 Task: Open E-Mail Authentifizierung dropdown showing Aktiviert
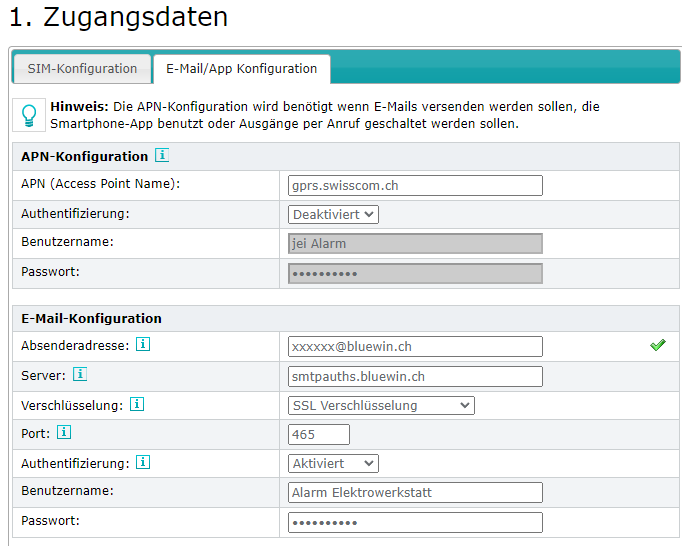[333, 463]
